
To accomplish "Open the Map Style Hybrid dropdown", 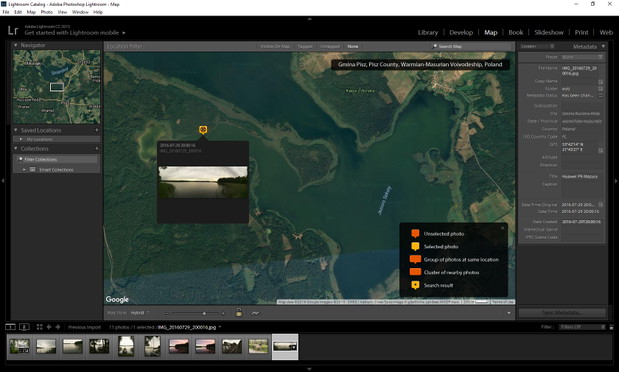I will [x=140, y=313].
